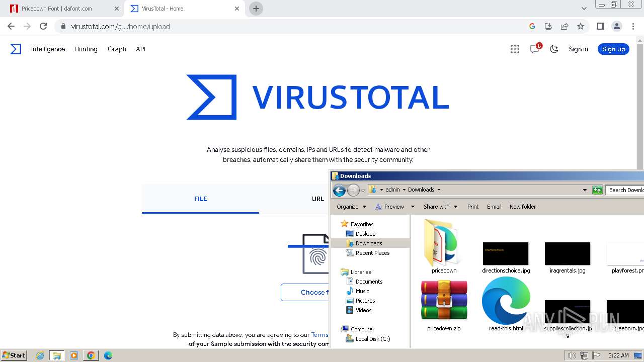This screenshot has width=644, height=362.
Task: Select Local Disk (C:) in the navigation pane
Action: point(372,339)
